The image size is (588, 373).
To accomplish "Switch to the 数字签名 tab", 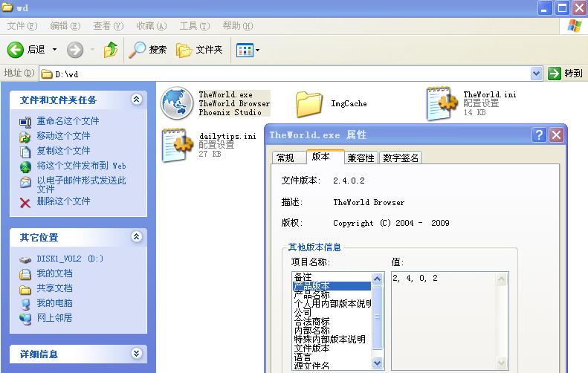I will click(401, 158).
